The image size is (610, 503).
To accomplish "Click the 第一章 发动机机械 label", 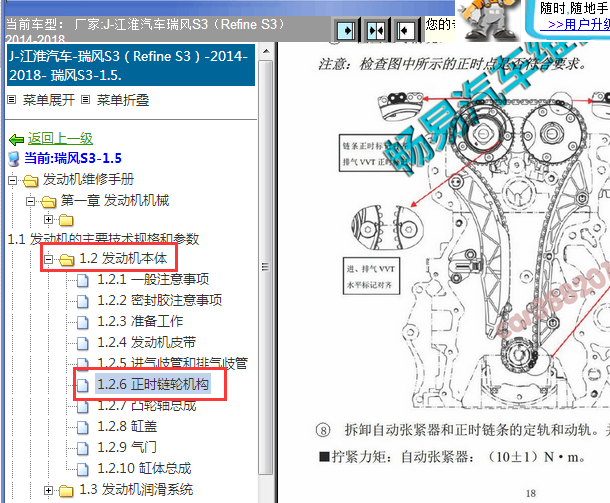I will click(115, 200).
